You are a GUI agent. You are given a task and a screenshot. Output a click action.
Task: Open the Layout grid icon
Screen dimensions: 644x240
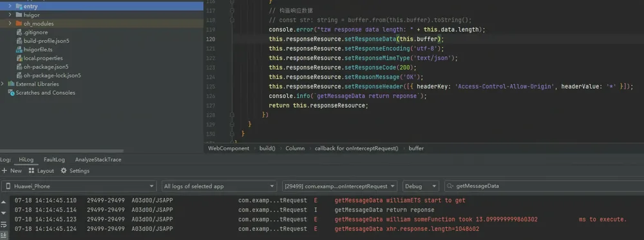32,170
